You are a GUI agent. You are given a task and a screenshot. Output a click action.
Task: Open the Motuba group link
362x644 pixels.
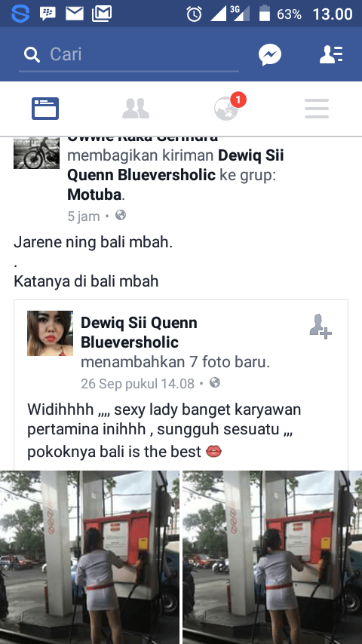(x=94, y=195)
